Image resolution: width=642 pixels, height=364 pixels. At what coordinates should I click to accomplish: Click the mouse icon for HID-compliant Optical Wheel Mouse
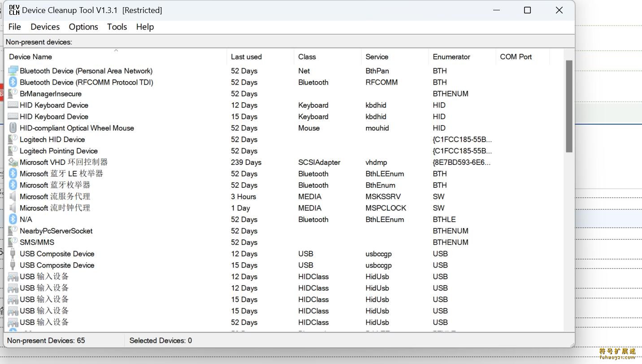[x=13, y=128]
